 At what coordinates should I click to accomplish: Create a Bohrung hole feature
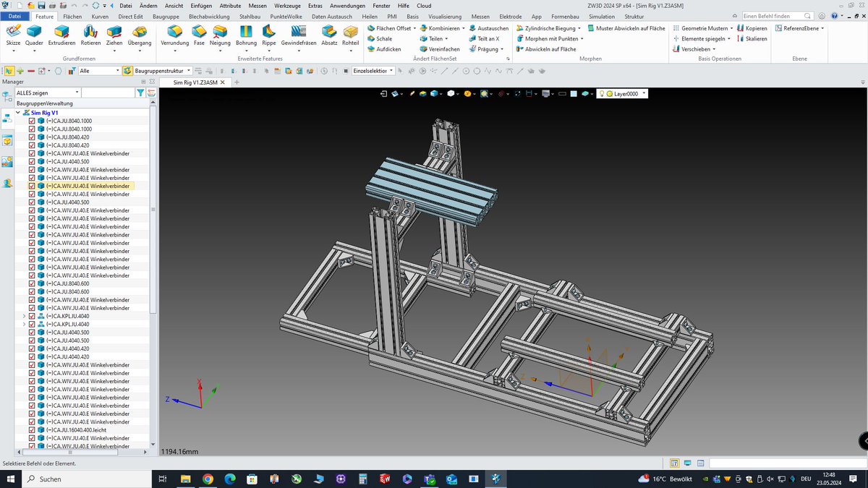[x=246, y=35]
